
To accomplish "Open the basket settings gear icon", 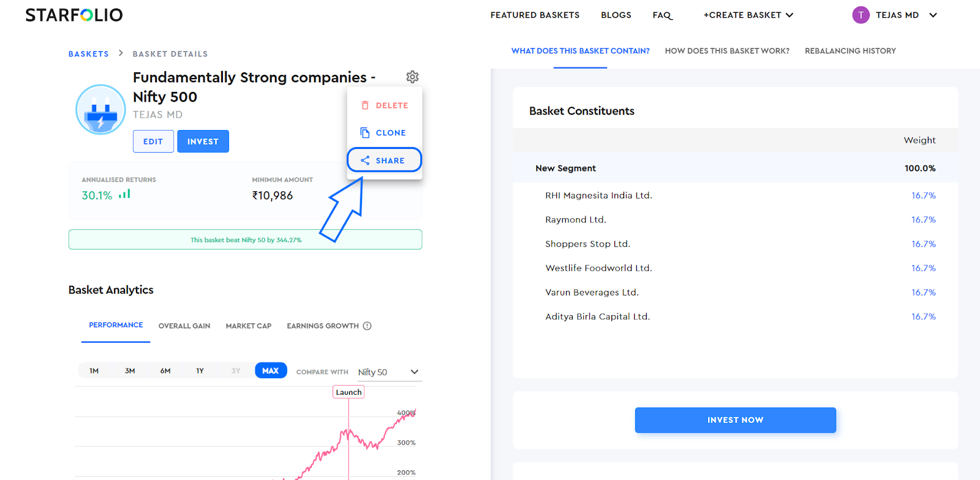I will coord(412,77).
